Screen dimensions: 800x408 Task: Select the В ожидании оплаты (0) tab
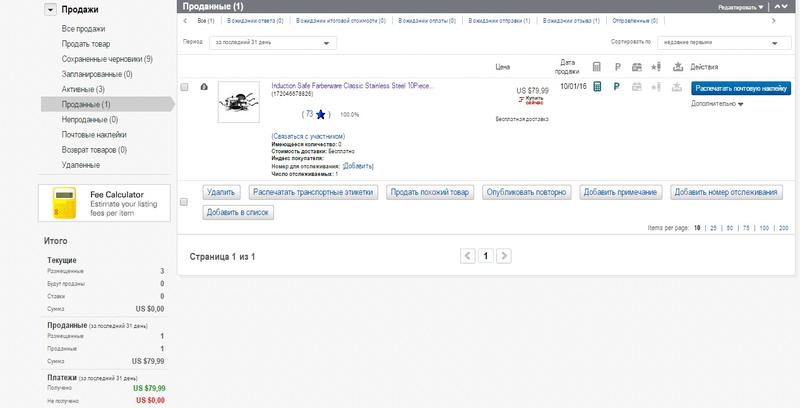[427, 21]
